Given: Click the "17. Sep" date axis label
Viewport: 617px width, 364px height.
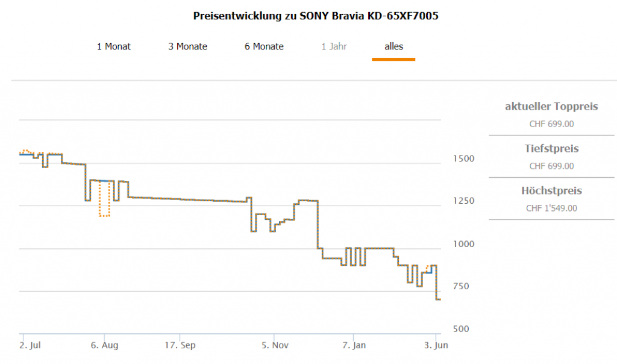Looking at the screenshot, I should click(181, 346).
